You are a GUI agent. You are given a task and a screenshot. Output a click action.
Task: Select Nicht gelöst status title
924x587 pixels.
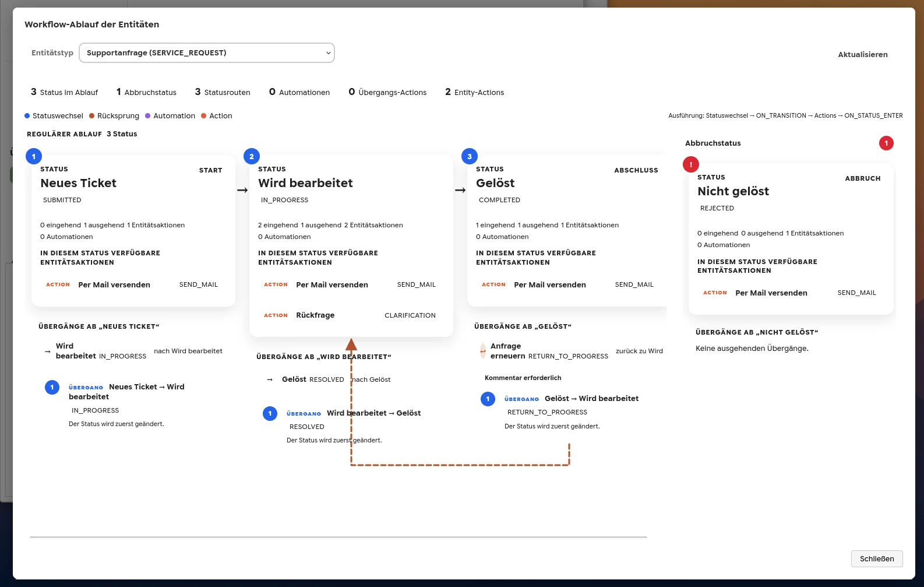(733, 191)
